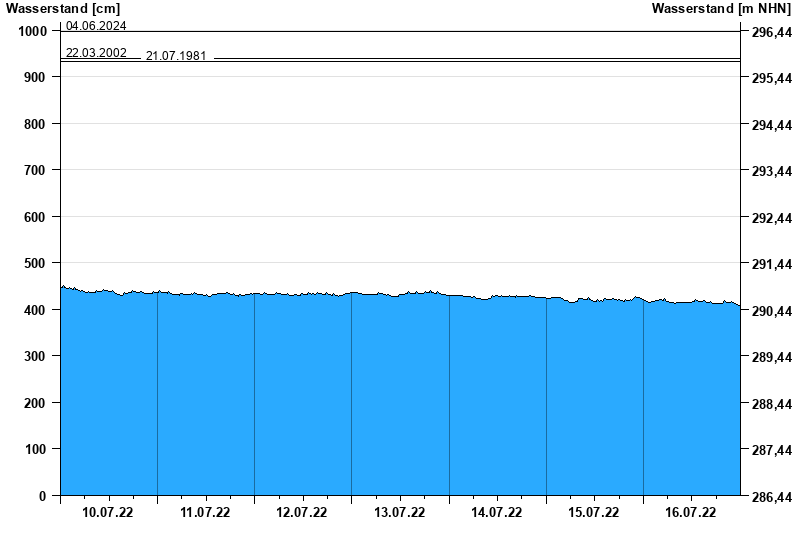
Task: Click the blue water level area
Action: (400, 400)
